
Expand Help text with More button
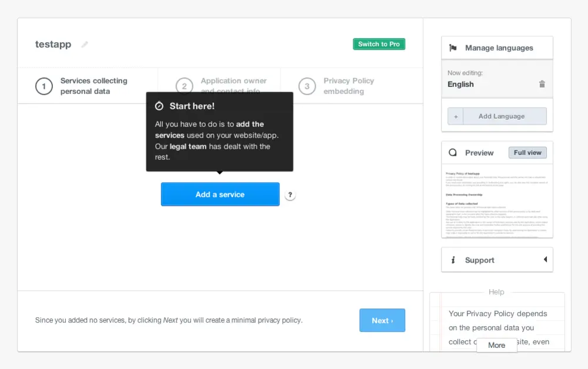[496, 345]
